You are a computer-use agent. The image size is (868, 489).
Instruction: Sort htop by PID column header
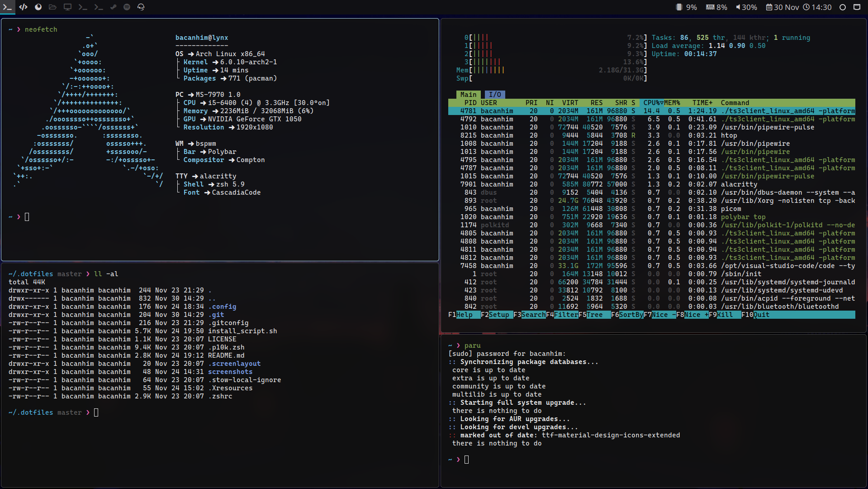(470, 103)
